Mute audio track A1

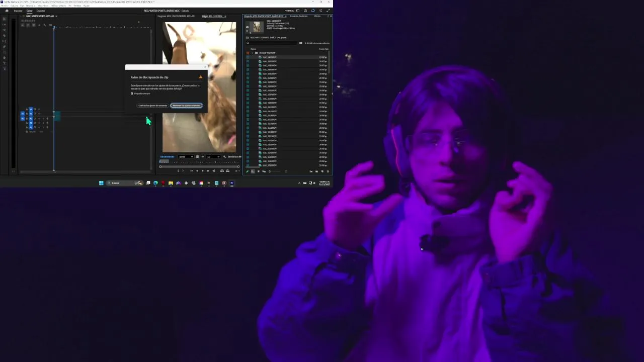coord(39,119)
